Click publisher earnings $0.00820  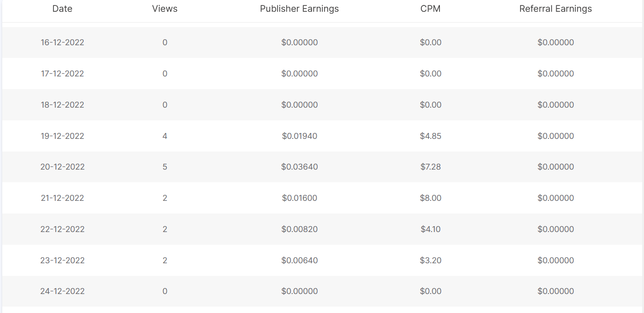300,229
